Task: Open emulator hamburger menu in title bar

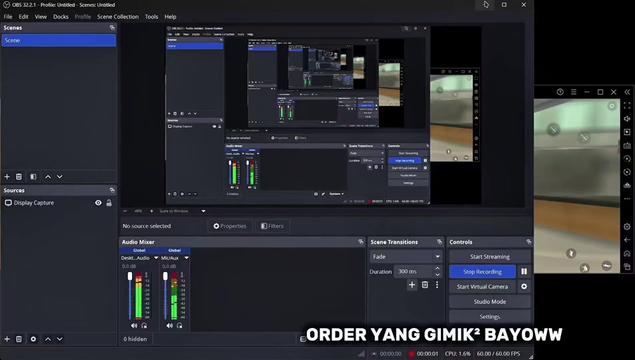Action: pyautogui.click(x=573, y=92)
